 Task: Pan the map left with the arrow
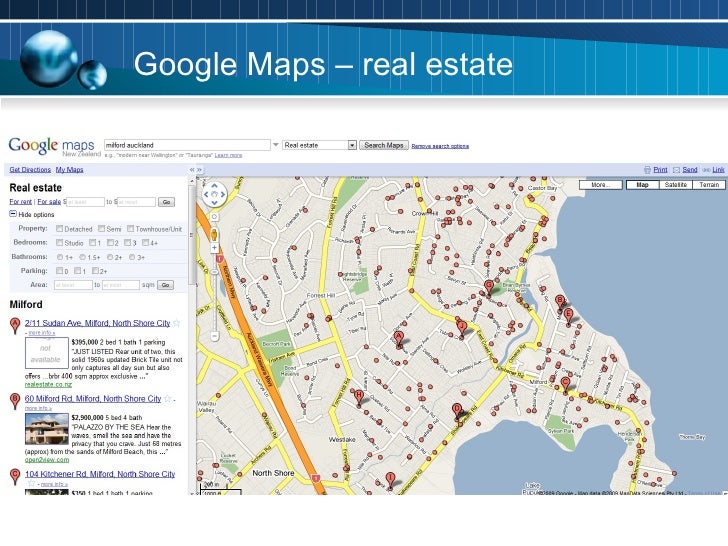[x=207, y=195]
